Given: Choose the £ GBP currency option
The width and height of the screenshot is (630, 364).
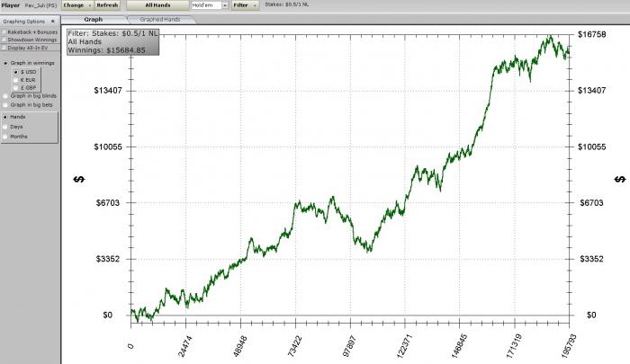Looking at the screenshot, I should 16,87.
